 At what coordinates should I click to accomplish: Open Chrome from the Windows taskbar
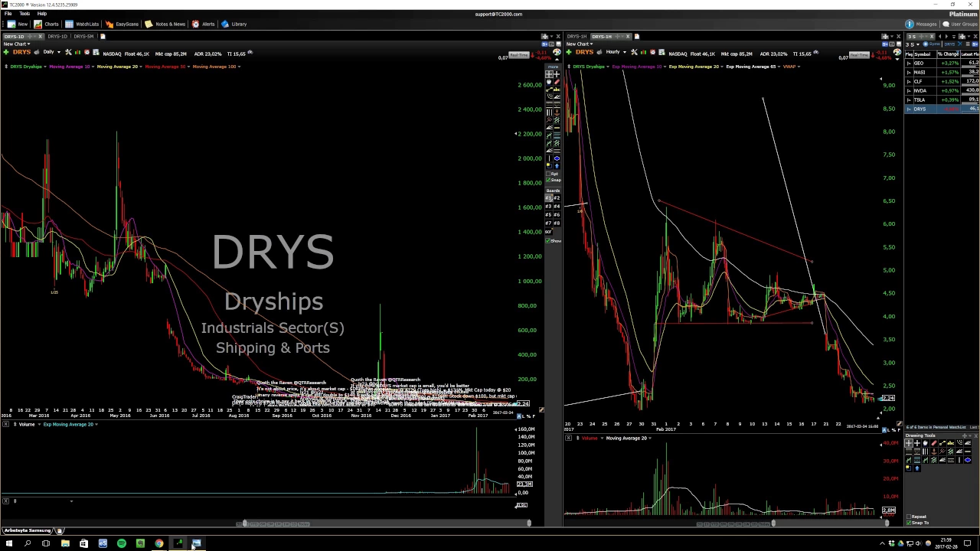[x=158, y=543]
